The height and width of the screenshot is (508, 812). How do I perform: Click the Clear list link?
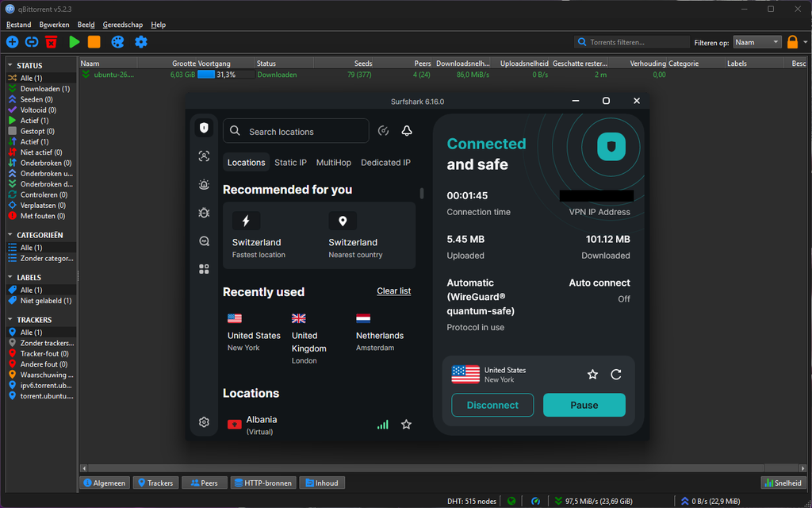click(x=393, y=291)
